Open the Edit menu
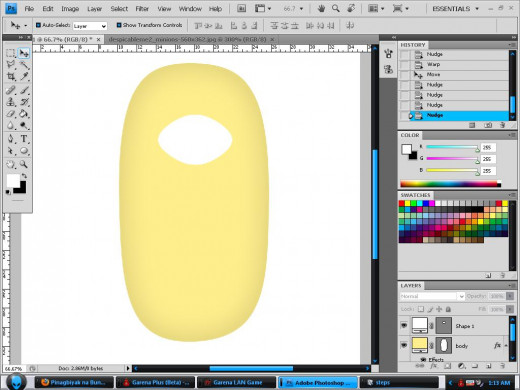Viewport: 520px width, 390px height. pyautogui.click(x=48, y=9)
